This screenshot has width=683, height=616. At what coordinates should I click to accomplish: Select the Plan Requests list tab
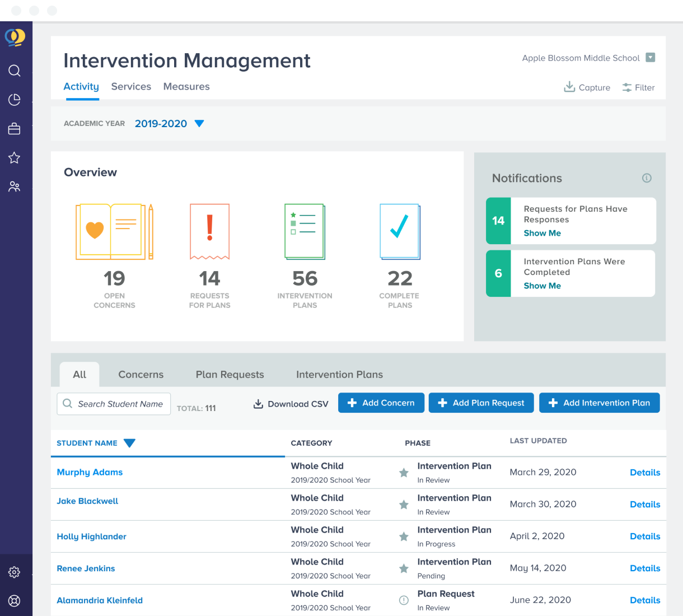coord(230,375)
